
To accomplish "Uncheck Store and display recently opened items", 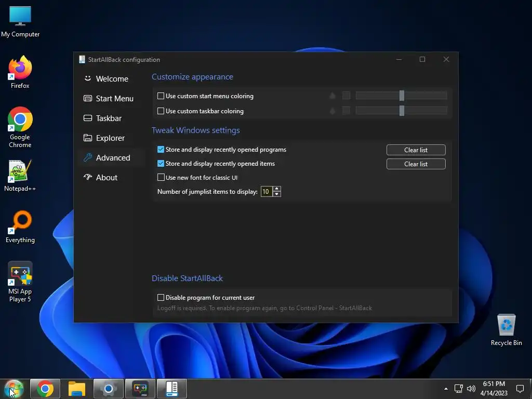I will (161, 164).
